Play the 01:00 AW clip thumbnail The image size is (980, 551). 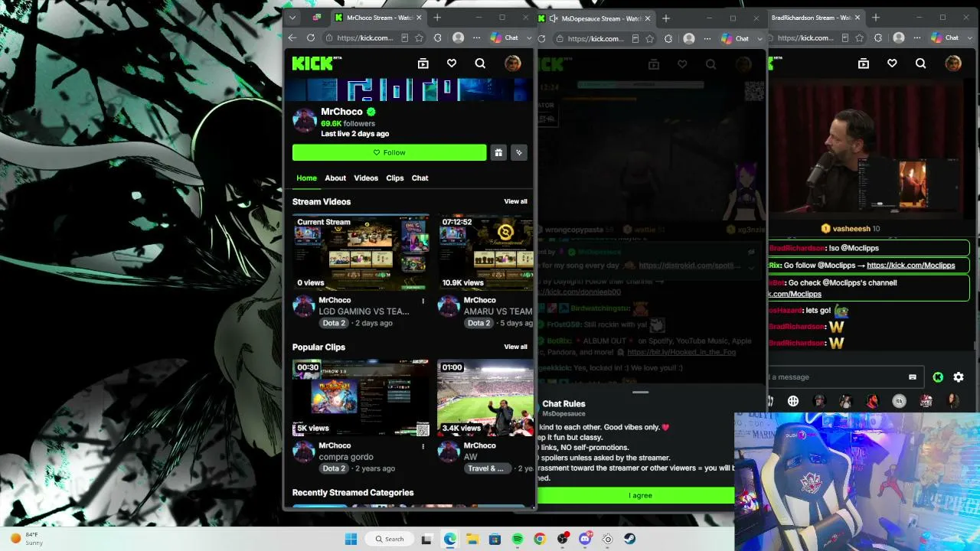click(485, 398)
